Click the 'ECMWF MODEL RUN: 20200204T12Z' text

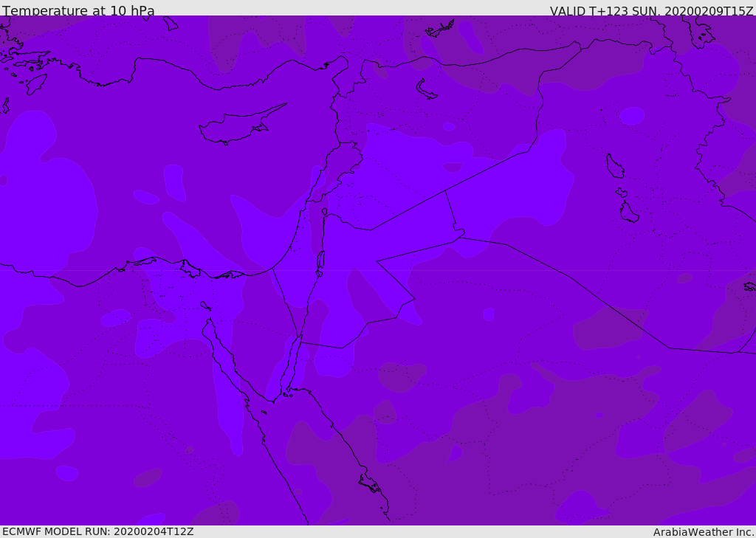98,532
